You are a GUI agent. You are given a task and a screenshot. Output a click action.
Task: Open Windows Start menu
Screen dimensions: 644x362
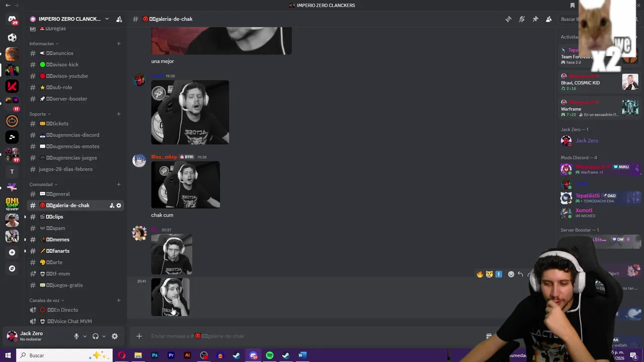point(8,355)
